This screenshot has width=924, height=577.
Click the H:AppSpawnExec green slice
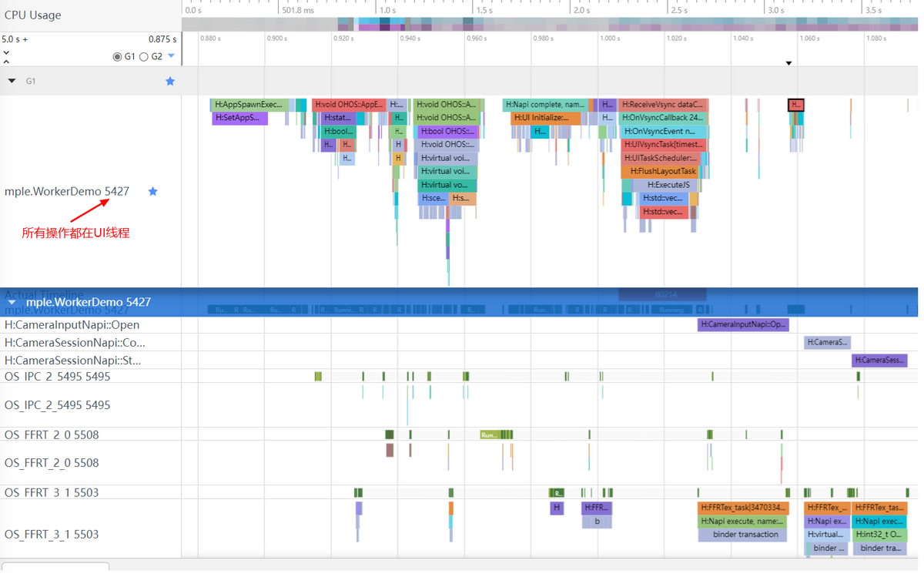[248, 105]
